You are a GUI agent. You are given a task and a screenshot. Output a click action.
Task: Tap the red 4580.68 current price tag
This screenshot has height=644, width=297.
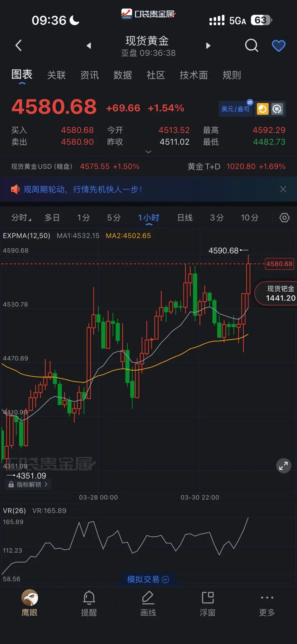(x=279, y=264)
